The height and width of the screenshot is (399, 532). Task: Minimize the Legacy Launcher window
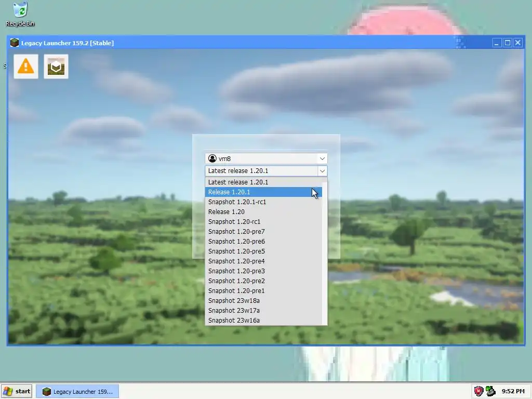496,43
